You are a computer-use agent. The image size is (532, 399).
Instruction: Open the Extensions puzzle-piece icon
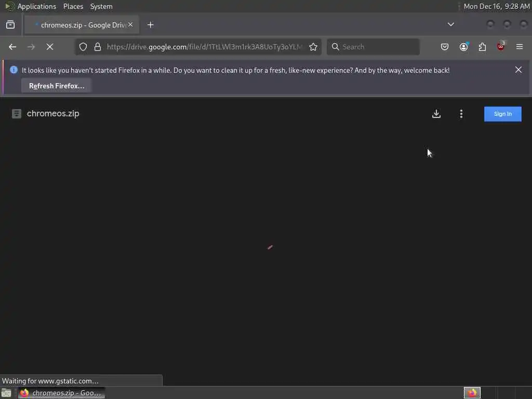[482, 47]
